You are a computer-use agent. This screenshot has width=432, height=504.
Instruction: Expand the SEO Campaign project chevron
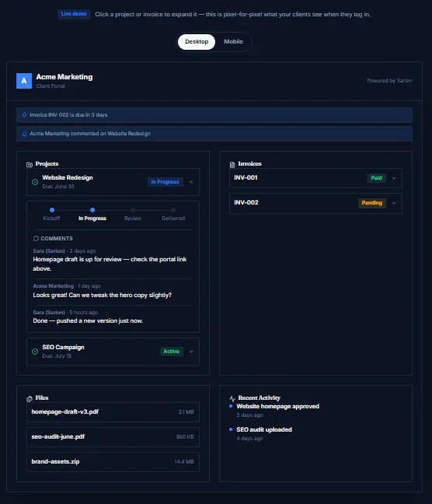coord(191,352)
